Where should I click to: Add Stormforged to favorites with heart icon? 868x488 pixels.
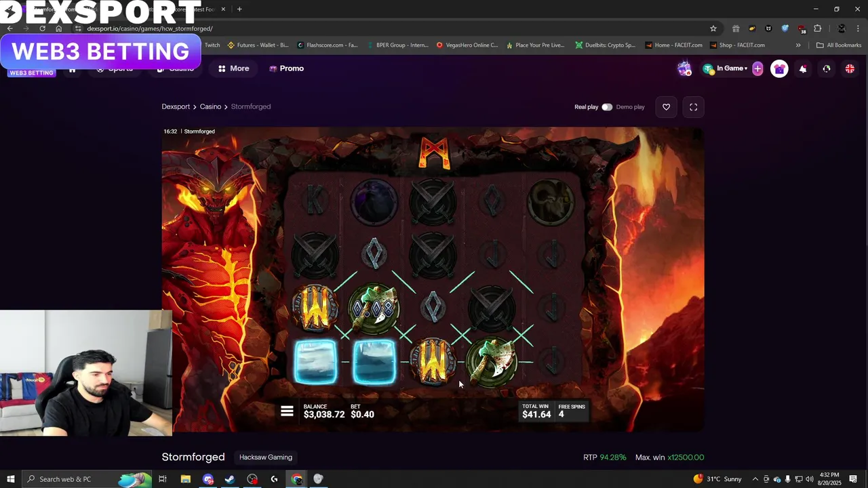tap(666, 107)
